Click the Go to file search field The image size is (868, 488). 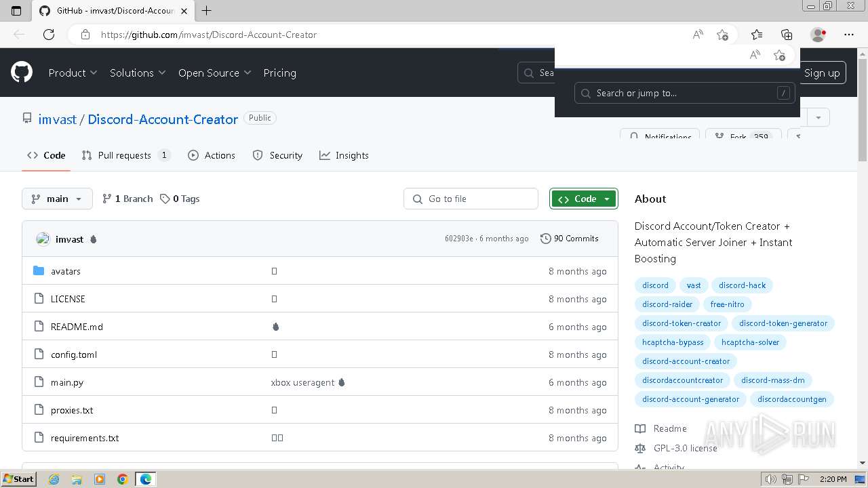[x=471, y=199]
